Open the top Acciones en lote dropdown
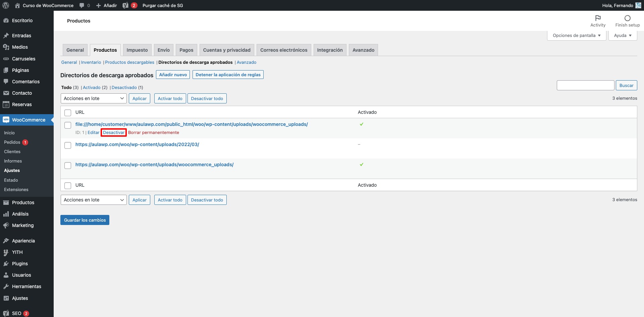The image size is (644, 317). click(94, 98)
